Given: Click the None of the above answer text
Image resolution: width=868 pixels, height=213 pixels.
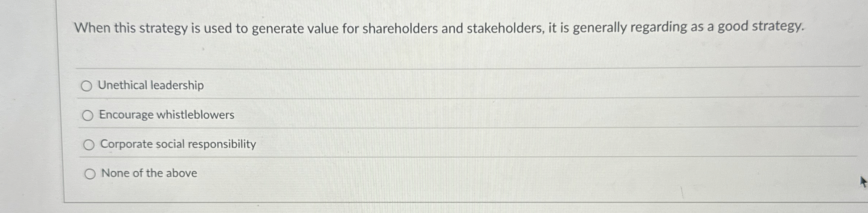Looking at the screenshot, I should pos(149,173).
